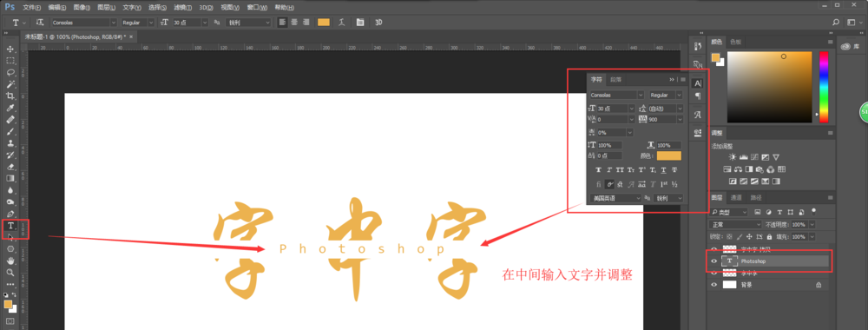Open the Character panel dock icon
The height and width of the screenshot is (330, 868).
tap(698, 83)
